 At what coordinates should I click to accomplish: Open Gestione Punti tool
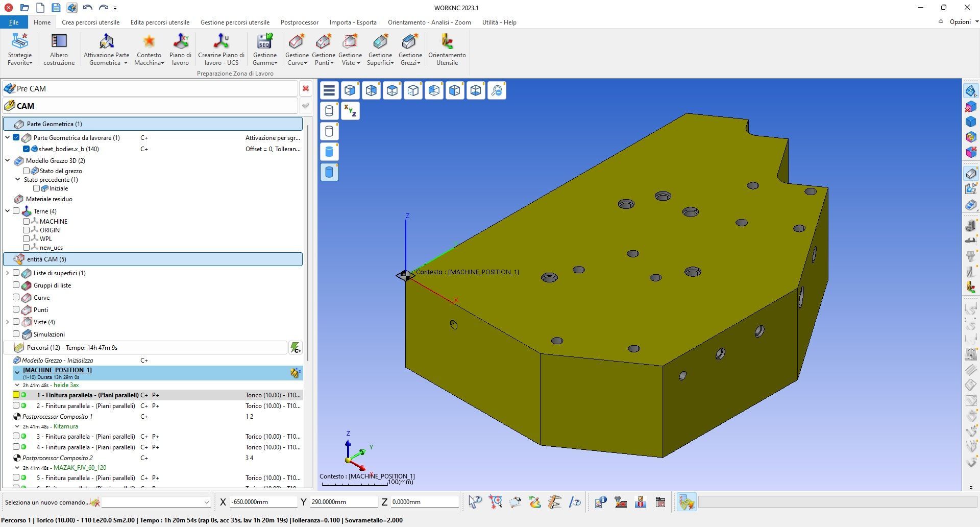coord(324,50)
